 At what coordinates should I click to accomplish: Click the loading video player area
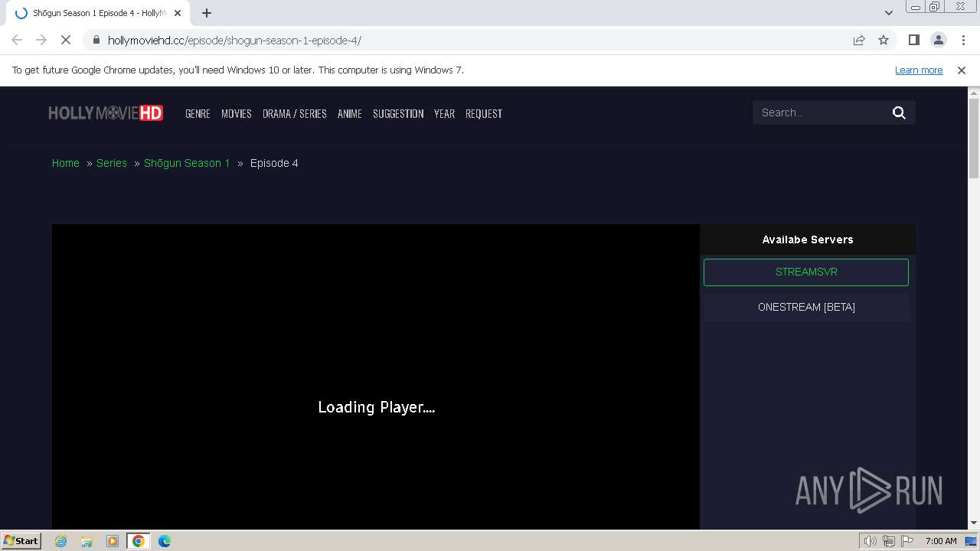(x=376, y=377)
